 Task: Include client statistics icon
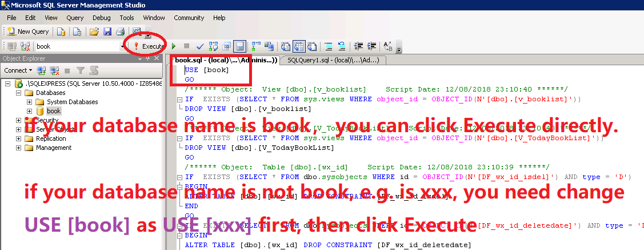coord(269,46)
